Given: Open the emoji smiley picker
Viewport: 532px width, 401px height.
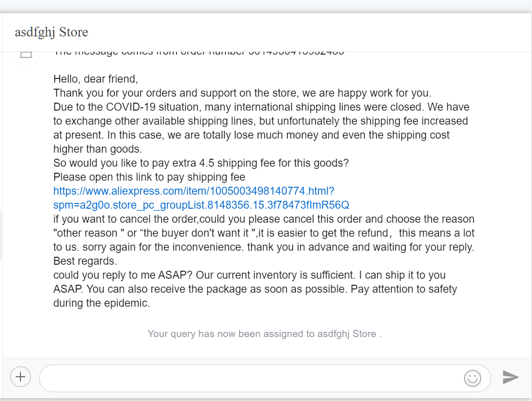Looking at the screenshot, I should tap(472, 378).
